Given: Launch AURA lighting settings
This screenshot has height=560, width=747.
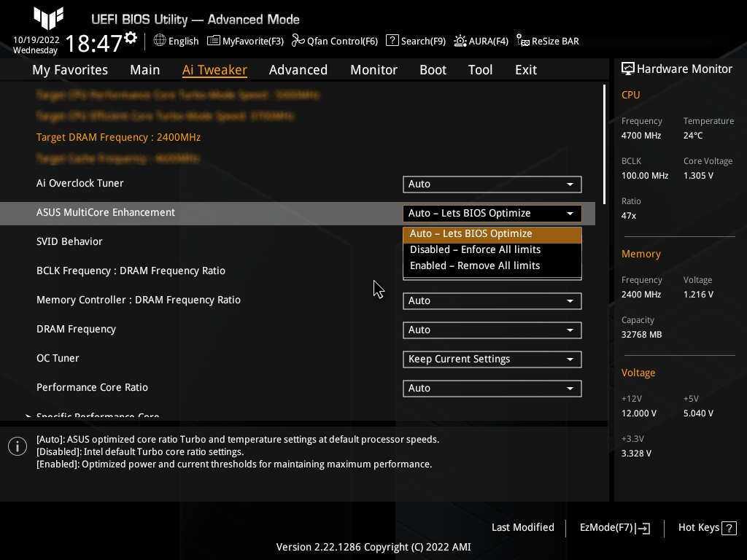Looking at the screenshot, I should tap(481, 41).
